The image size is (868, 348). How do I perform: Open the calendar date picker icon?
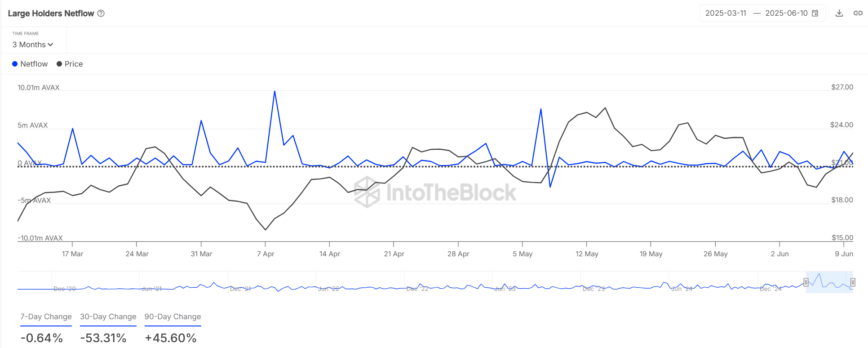[815, 13]
